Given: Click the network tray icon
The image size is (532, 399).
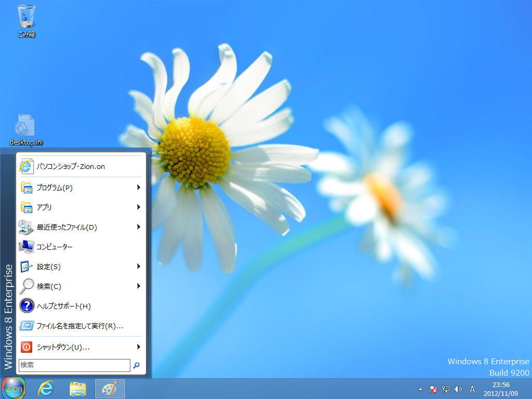Looking at the screenshot, I should point(445,389).
